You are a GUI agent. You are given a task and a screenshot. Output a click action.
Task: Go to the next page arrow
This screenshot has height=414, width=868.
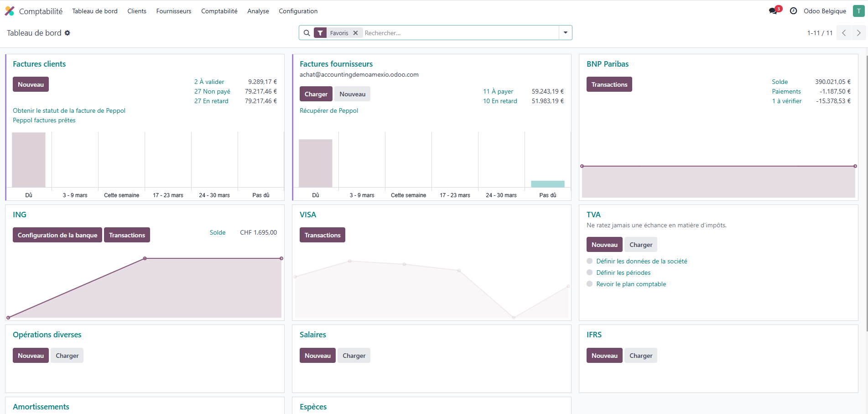(x=858, y=33)
